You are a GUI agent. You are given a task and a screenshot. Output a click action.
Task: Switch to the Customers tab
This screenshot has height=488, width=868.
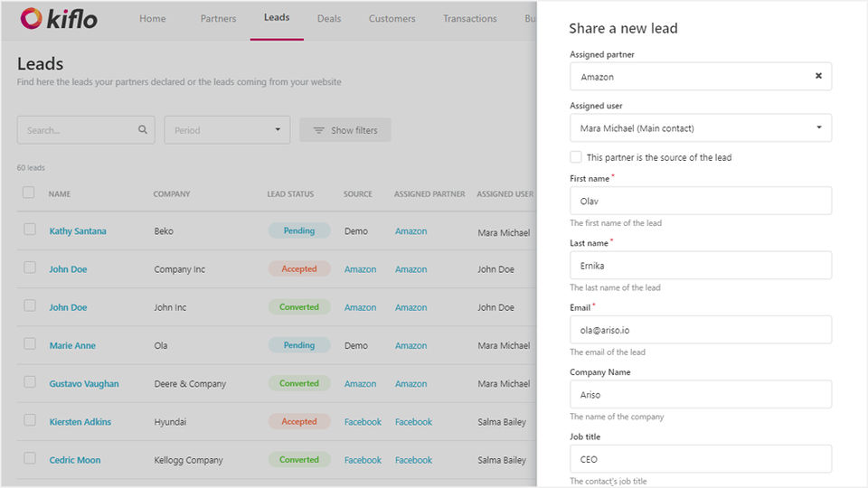(x=392, y=19)
